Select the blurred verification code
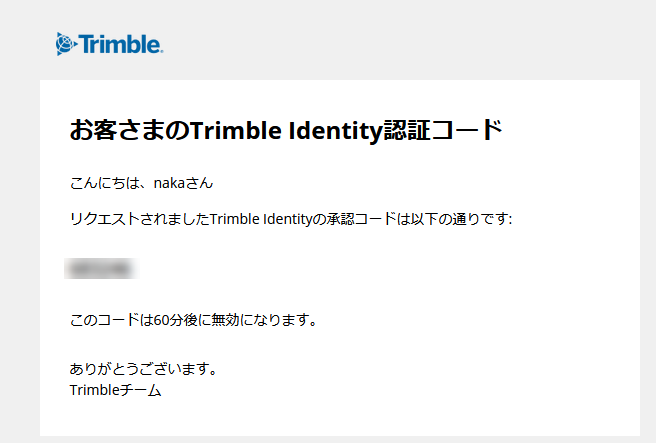656x443 pixels. tap(100, 269)
